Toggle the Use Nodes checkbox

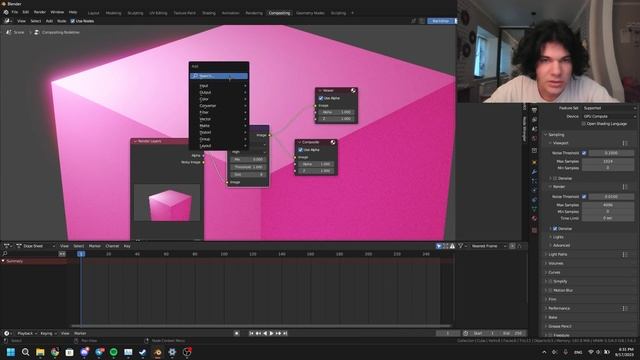pyautogui.click(x=73, y=21)
